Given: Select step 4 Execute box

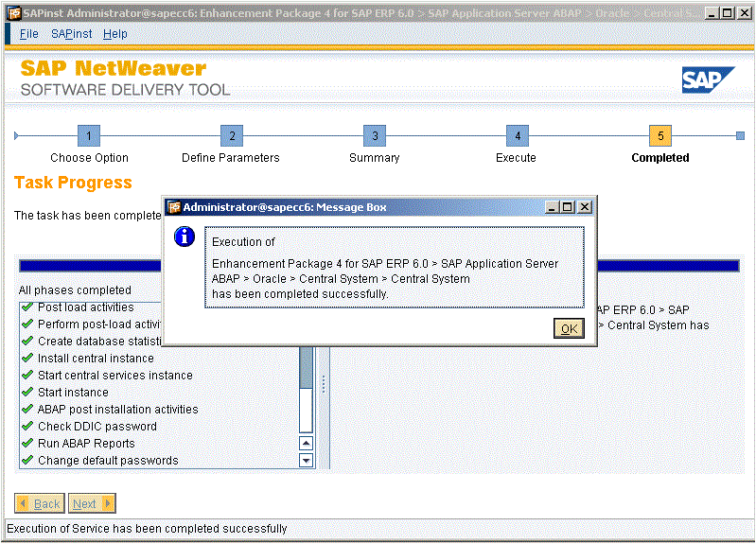Looking at the screenshot, I should click(517, 136).
